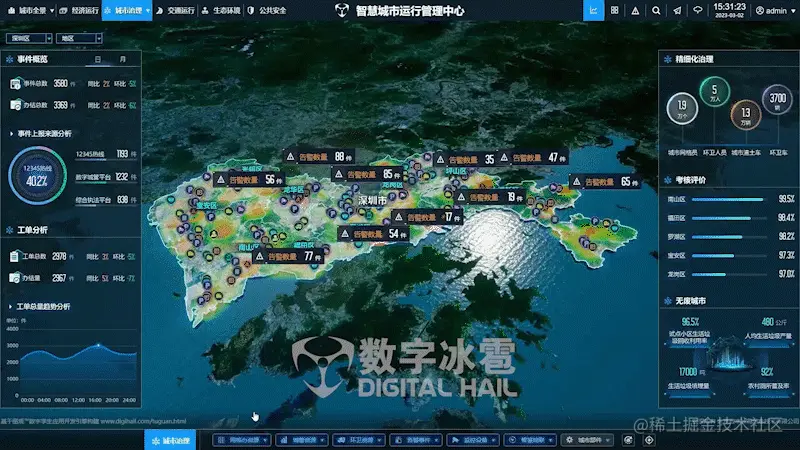Screen dimensions: 800x450
Task: Open the cloud weather icon
Action: (697, 10)
